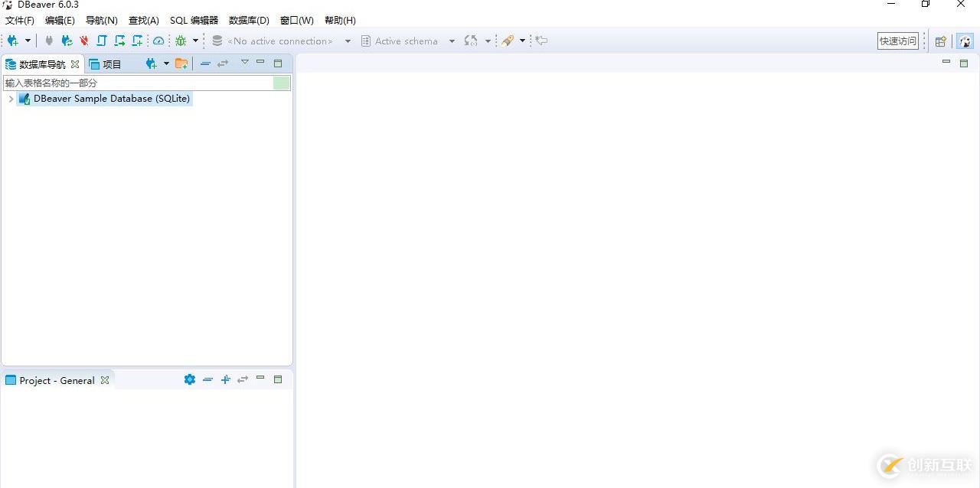This screenshot has width=980, height=488.
Task: Click the green button beside the filter field
Action: pos(282,83)
